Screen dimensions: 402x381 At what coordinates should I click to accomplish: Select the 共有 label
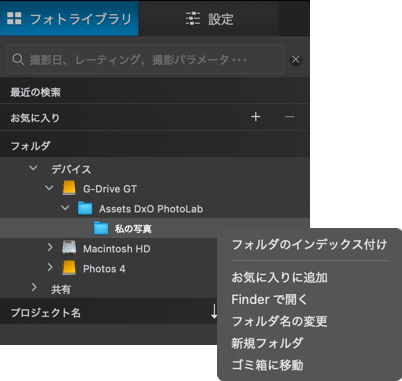[61, 289]
